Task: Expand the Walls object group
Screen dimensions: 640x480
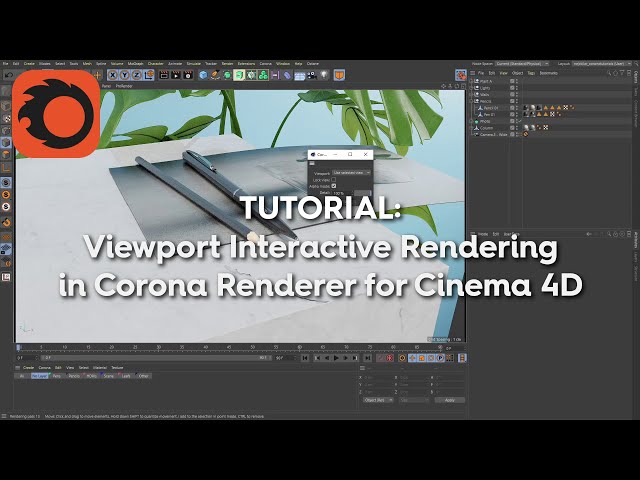Action: (471, 94)
